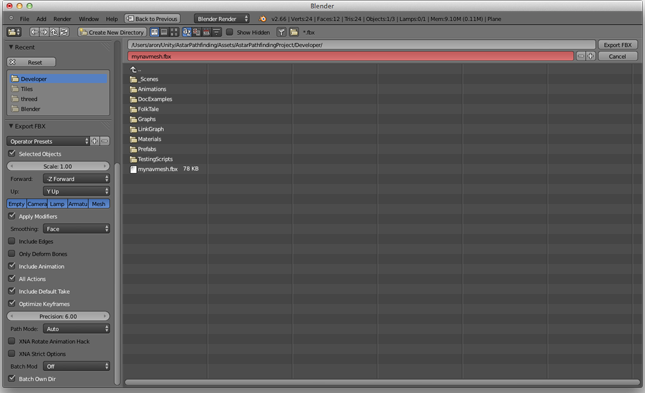Collapse the Export FBX panel

coord(11,126)
